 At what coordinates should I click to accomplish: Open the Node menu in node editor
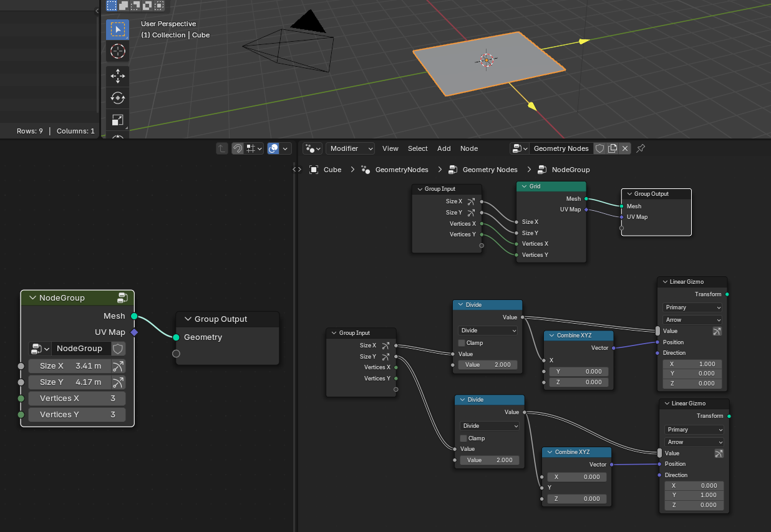(x=469, y=148)
